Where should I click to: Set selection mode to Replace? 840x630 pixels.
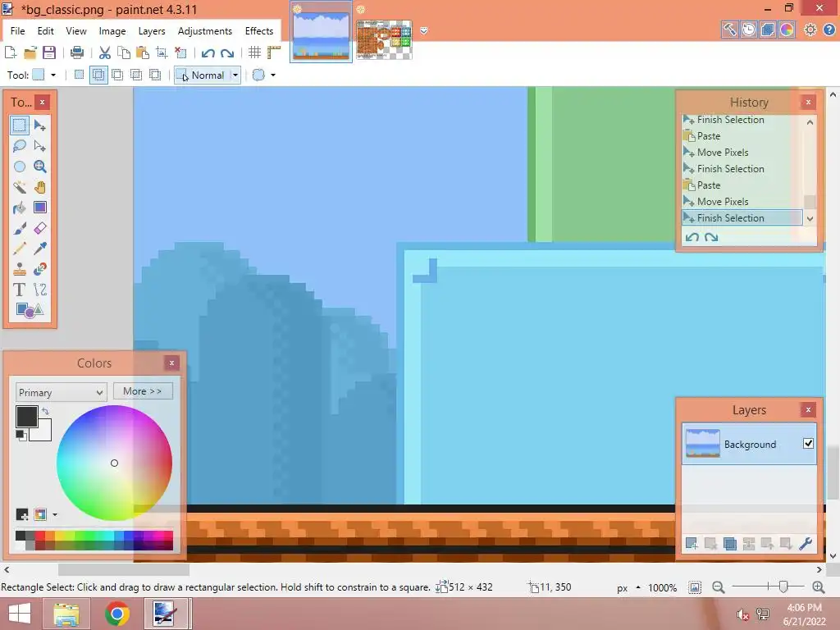[x=79, y=75]
